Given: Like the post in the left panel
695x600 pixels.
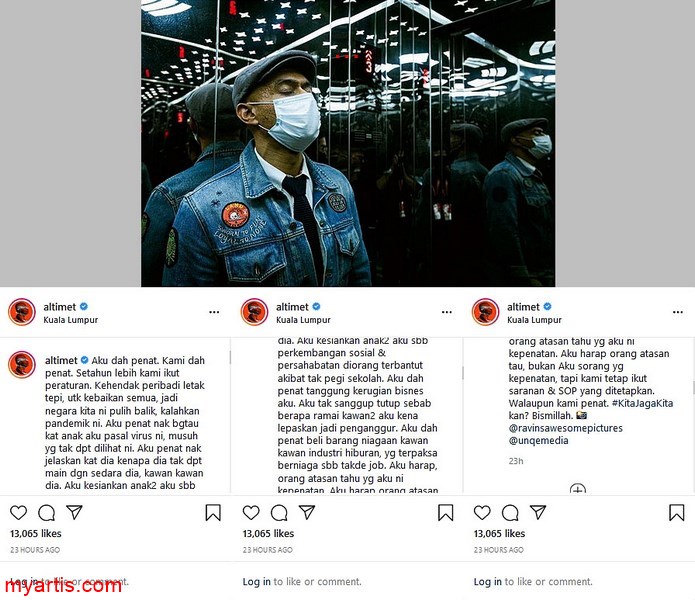Looking at the screenshot, I should point(19,512).
